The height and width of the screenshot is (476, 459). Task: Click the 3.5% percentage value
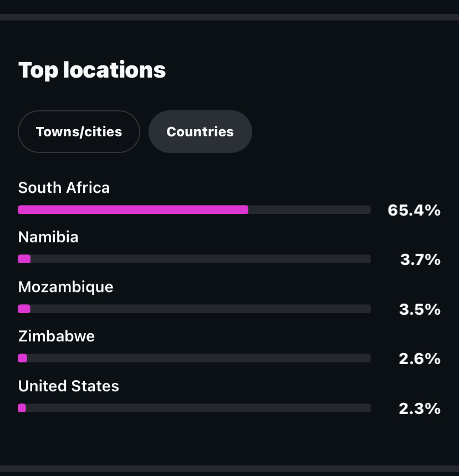pyautogui.click(x=420, y=309)
